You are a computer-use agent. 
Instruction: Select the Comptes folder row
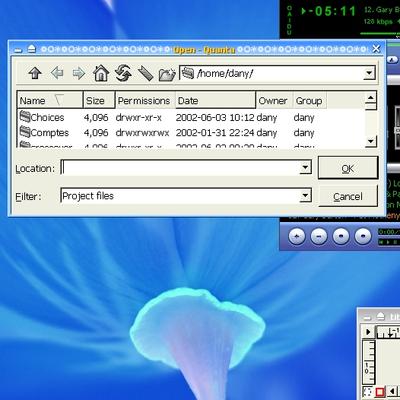(x=191, y=132)
